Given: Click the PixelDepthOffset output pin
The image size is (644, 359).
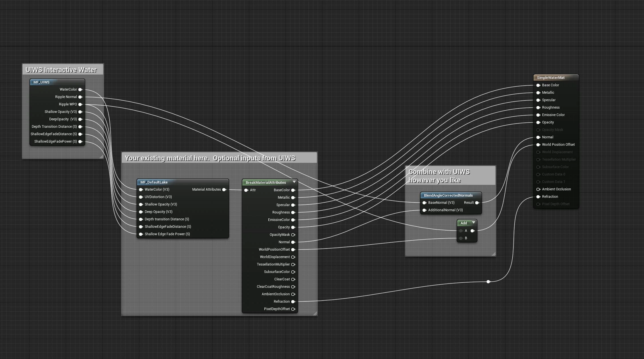Looking at the screenshot, I should tap(293, 309).
